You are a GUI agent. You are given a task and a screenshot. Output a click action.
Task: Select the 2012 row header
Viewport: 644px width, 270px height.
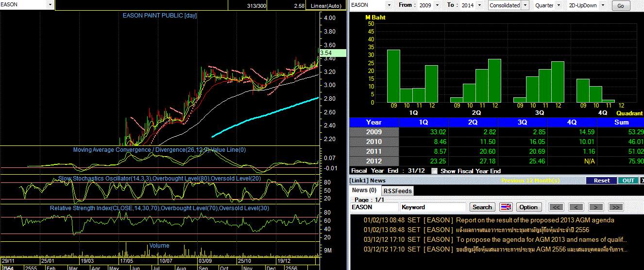373,161
